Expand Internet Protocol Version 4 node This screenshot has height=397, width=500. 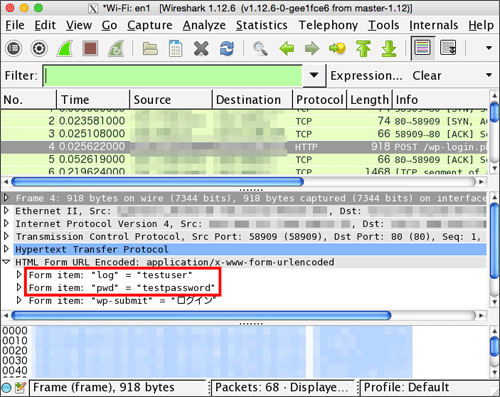(6, 223)
